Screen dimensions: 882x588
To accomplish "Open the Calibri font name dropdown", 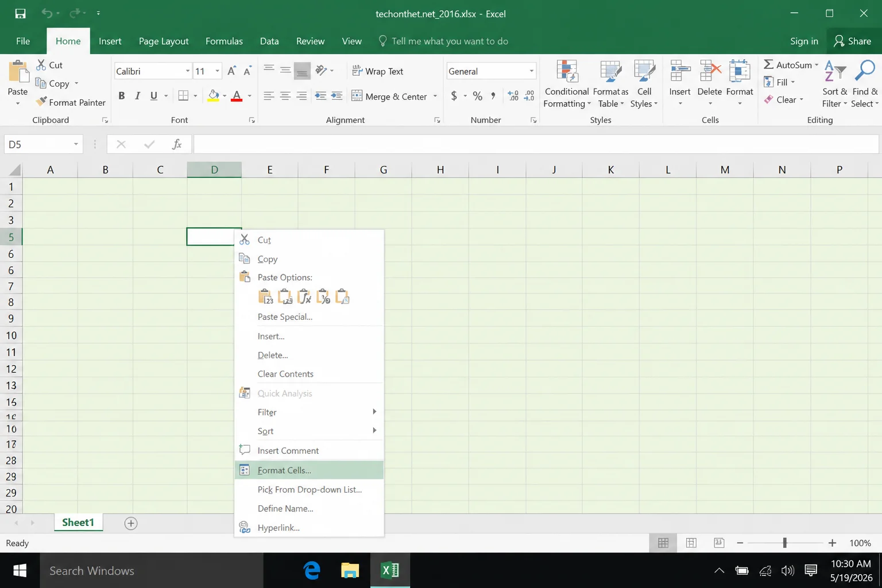I will 187,71.
